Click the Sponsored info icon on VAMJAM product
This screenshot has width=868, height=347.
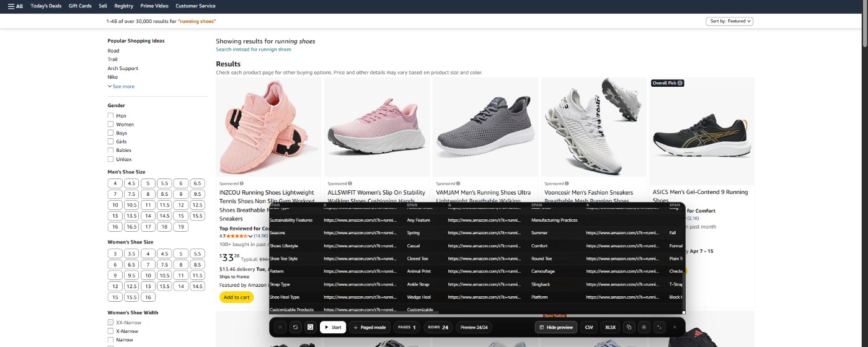459,183
